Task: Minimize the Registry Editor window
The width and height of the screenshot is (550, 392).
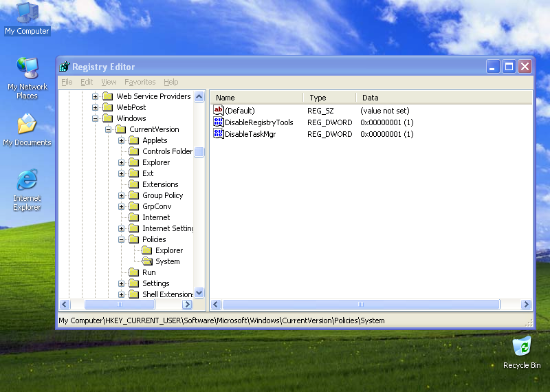Action: tap(492, 66)
